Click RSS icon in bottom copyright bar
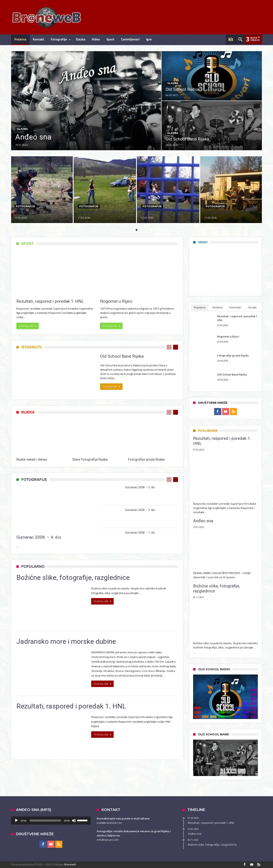Screen dimensions: 273x868 point(258,864)
